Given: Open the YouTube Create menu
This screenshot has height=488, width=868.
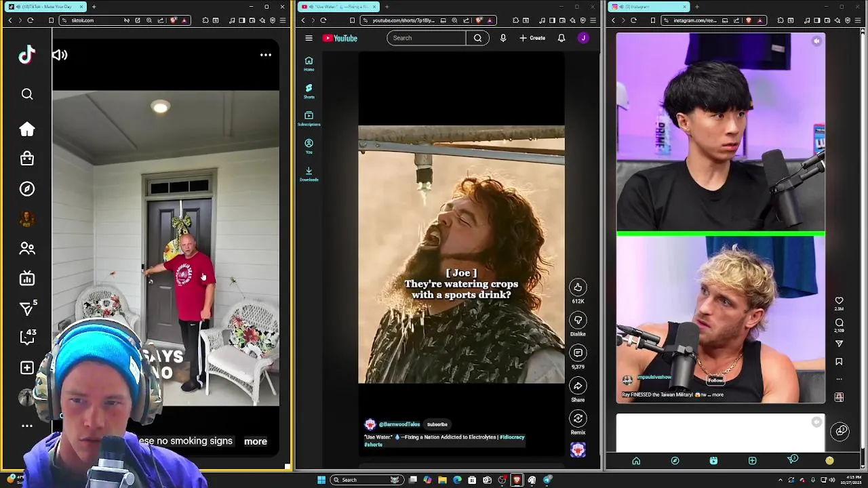Looking at the screenshot, I should [x=532, y=38].
